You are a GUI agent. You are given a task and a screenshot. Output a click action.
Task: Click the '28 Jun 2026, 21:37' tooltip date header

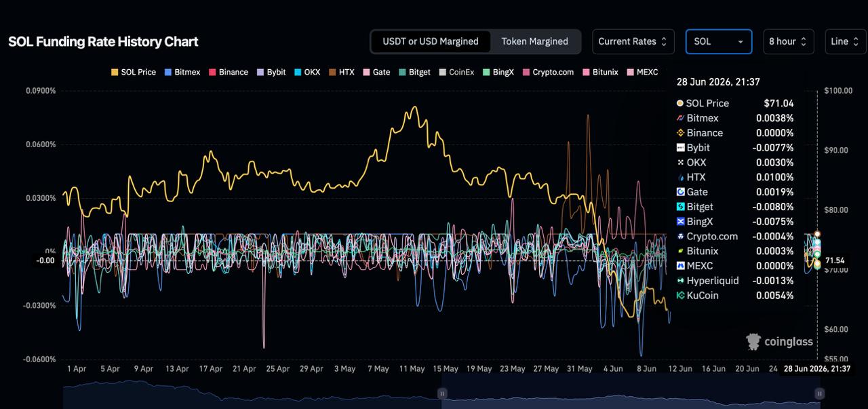click(718, 82)
